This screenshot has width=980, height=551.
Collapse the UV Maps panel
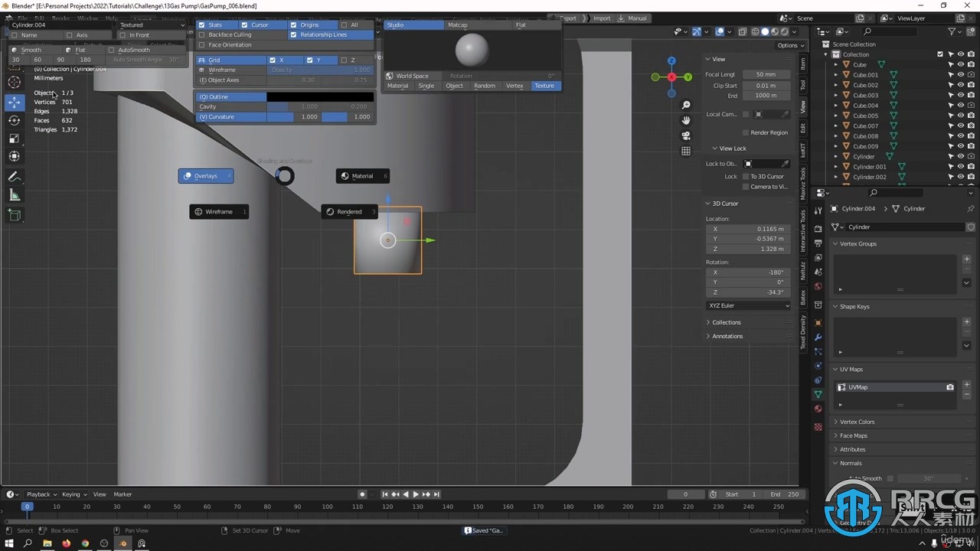[x=851, y=369]
